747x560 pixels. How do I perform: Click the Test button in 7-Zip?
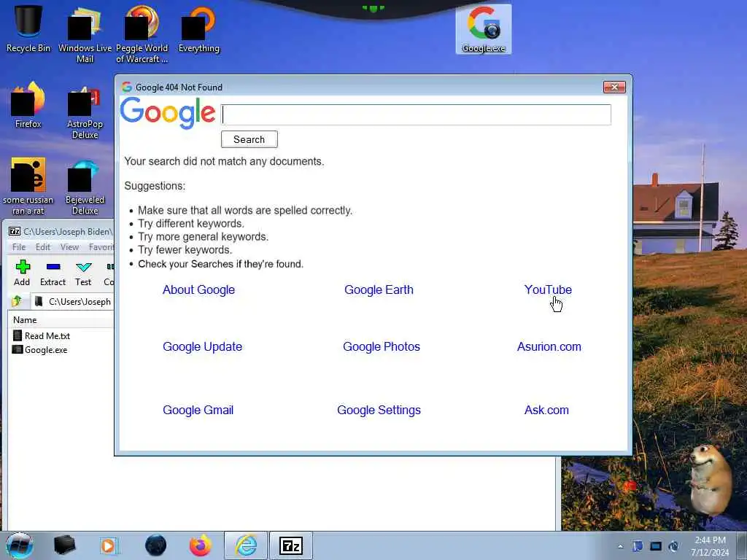coord(83,273)
